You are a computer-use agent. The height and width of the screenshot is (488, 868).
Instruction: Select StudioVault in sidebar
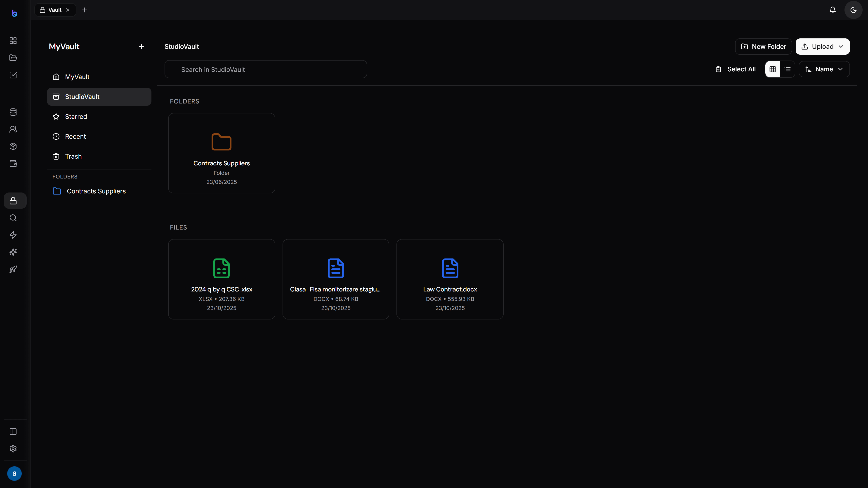click(99, 97)
